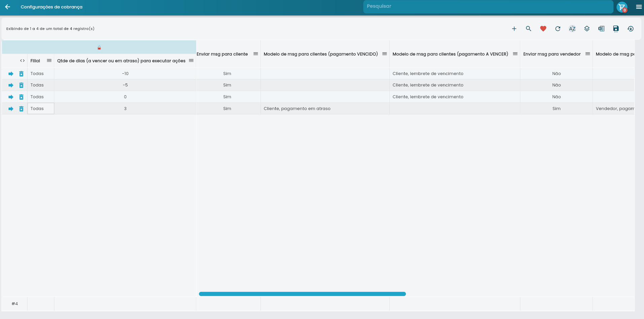Viewport: 644px width, 319px height.
Task: Open the Filial column header menu
Action: click(x=49, y=61)
